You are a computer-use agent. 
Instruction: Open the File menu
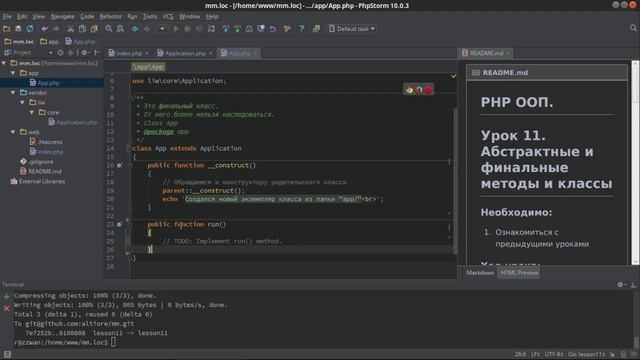coord(7,16)
